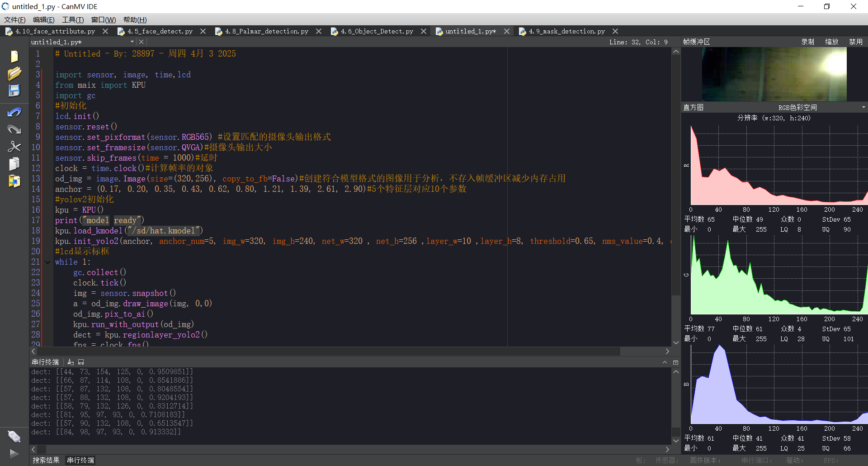Image resolution: width=868 pixels, height=466 pixels.
Task: Connect to the board via the plug icon
Action: [x=14, y=437]
